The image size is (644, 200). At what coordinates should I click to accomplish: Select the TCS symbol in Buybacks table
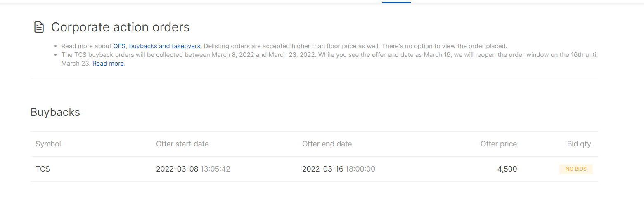coord(43,169)
